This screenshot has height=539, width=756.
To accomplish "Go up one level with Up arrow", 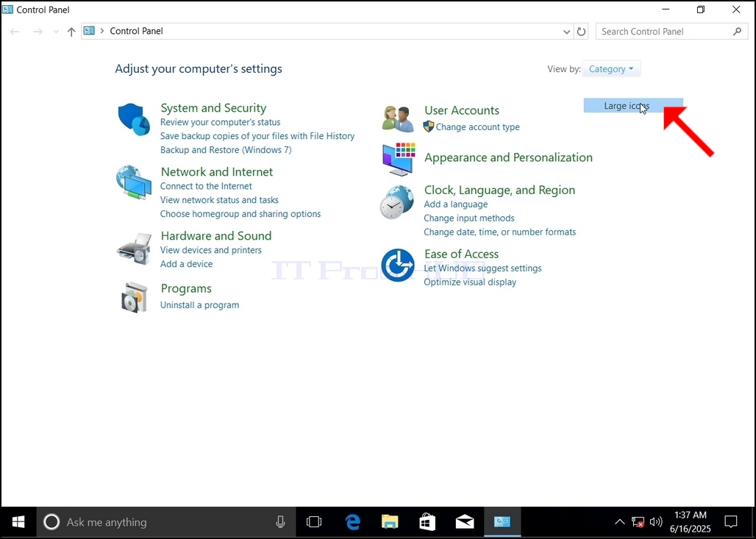I will (x=71, y=32).
